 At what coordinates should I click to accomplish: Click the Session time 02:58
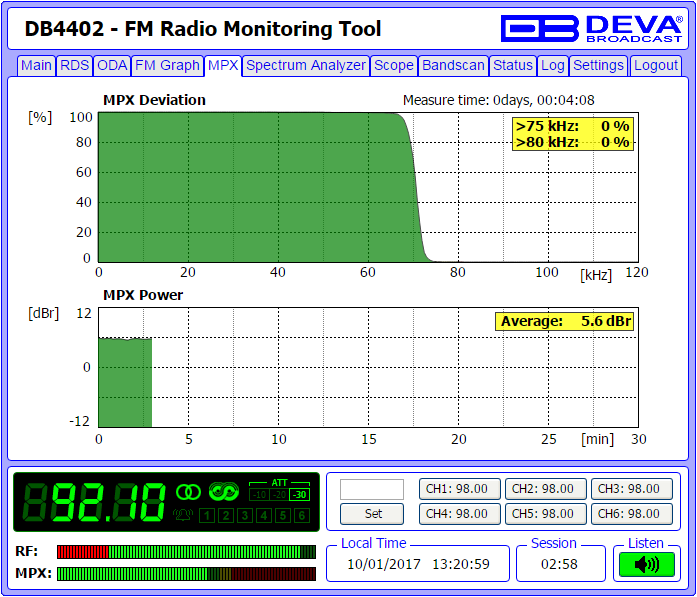click(x=559, y=564)
